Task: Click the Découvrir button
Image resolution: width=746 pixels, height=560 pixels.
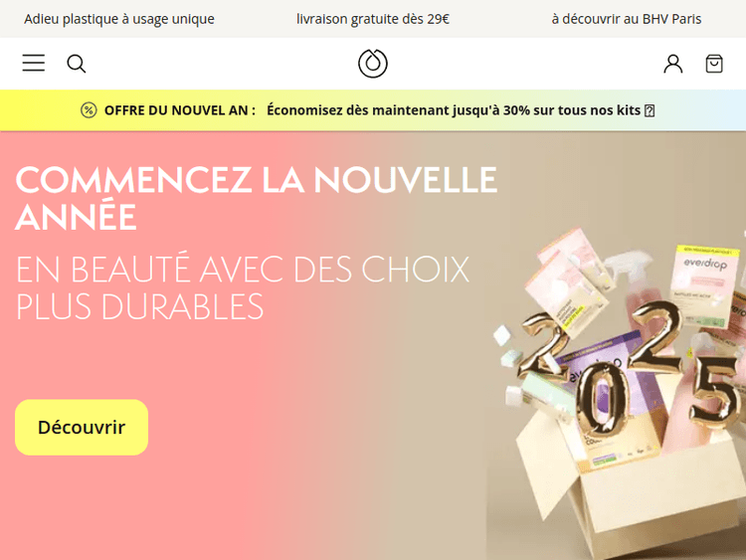Action: (x=82, y=428)
